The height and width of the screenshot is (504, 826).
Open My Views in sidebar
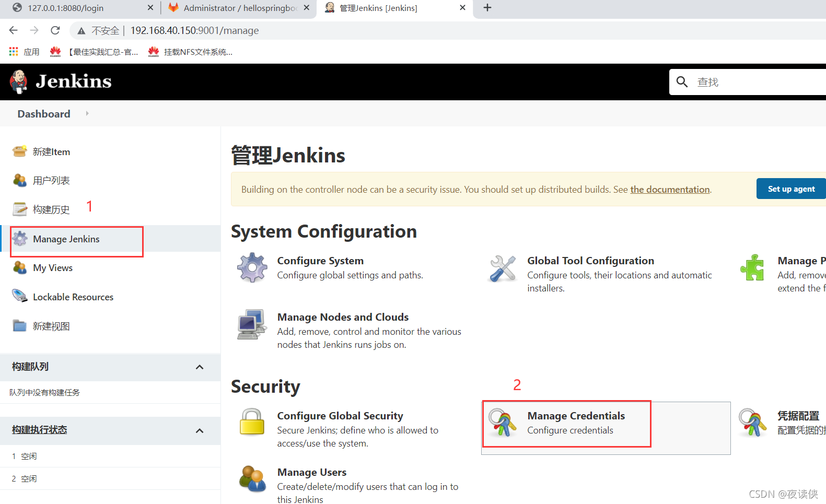tap(53, 268)
